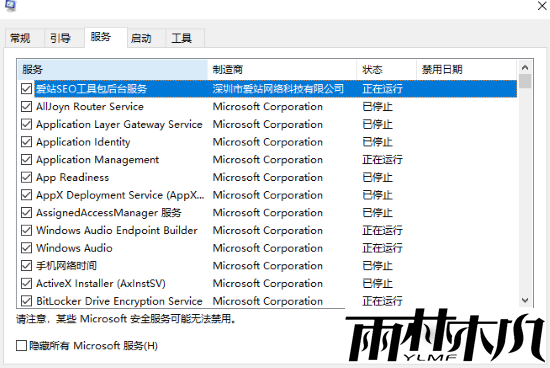This screenshot has width=550, height=368.
Task: Uncheck the 爱站SEO工具包后台服务 checkbox
Action: [x=26, y=89]
